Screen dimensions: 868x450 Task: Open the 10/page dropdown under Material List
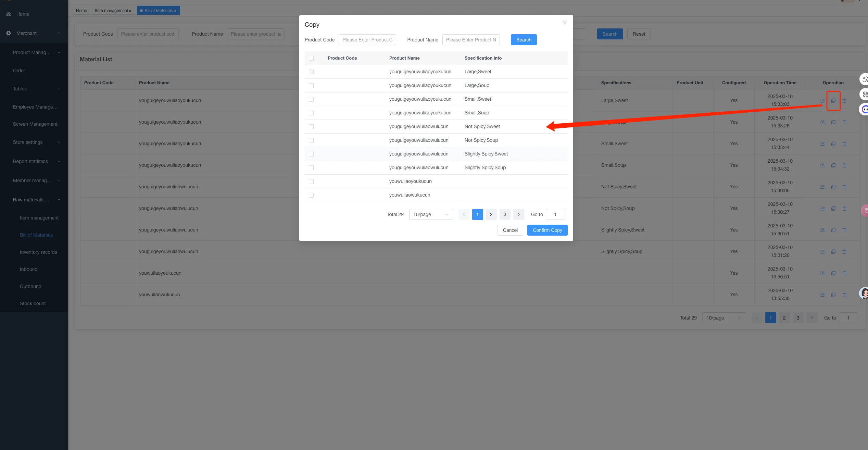point(724,318)
